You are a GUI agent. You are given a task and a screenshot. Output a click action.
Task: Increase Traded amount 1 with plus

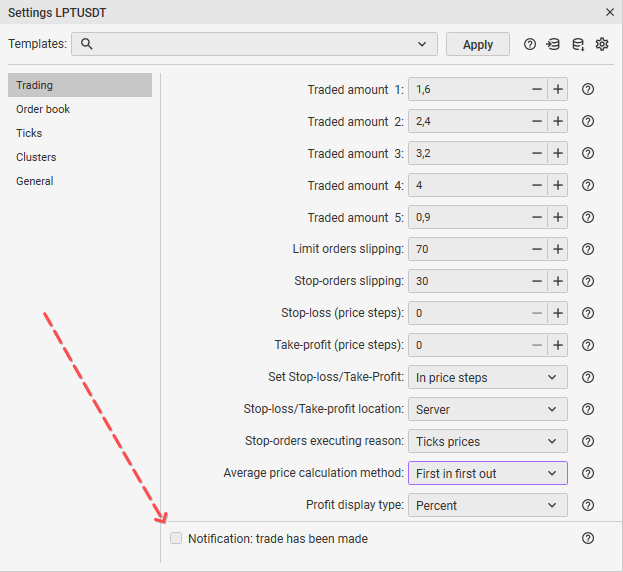(x=557, y=89)
